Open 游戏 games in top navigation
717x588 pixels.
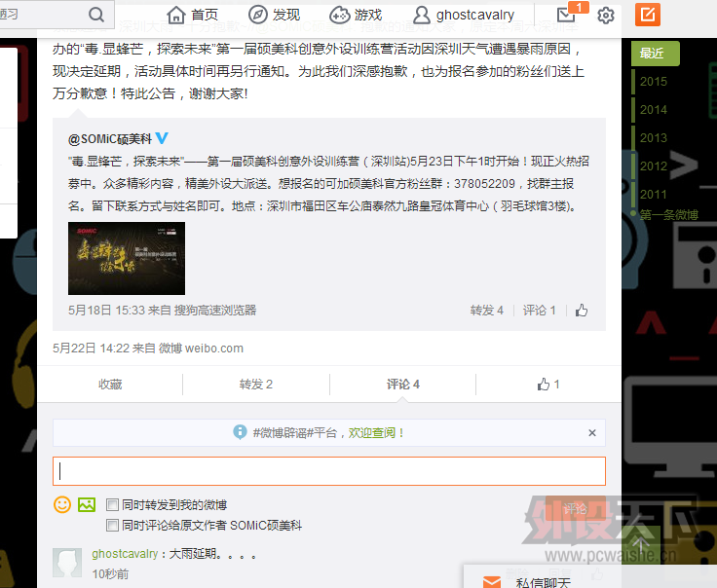356,15
